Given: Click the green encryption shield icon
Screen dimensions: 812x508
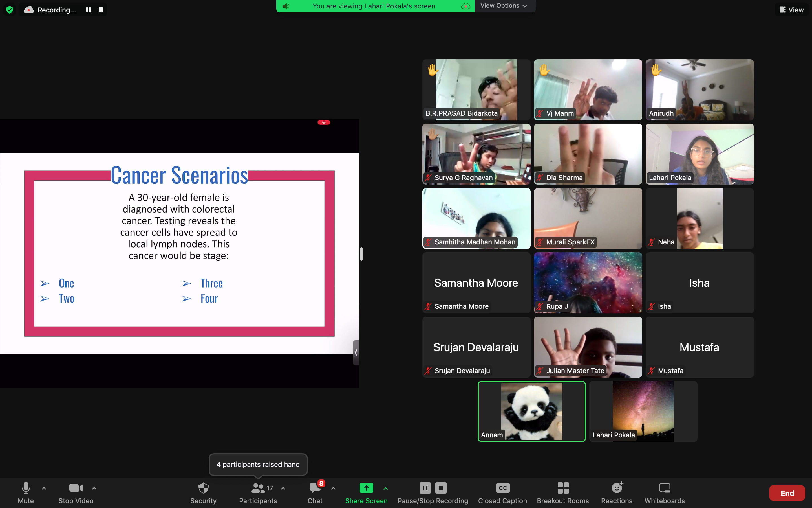Looking at the screenshot, I should 10,10.
